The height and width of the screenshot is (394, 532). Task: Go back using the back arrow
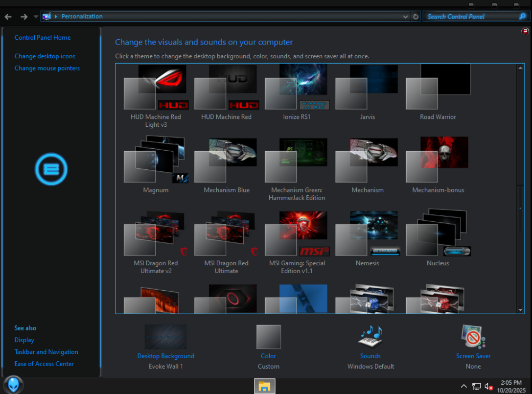pyautogui.click(x=8, y=17)
